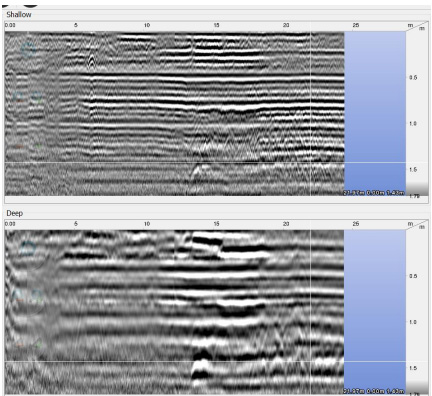Click the coordinate readout in Shallow panel
The width and height of the screenshot is (432, 396).
pyautogui.click(x=374, y=193)
